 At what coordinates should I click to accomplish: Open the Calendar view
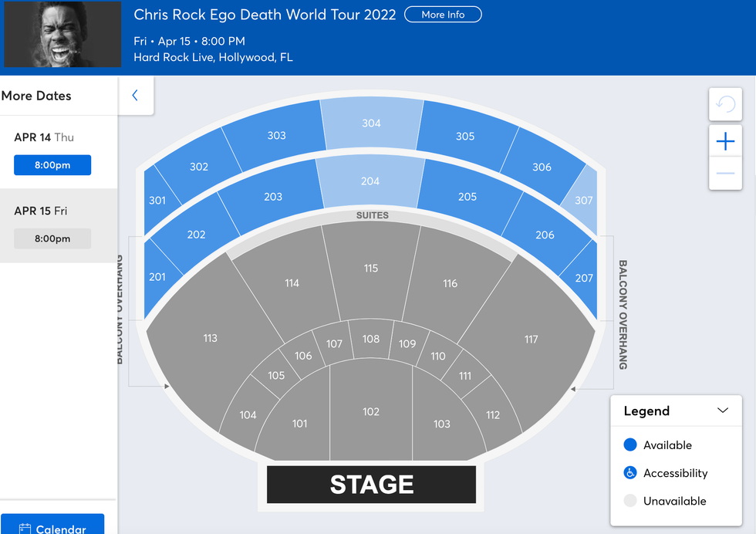tap(52, 527)
